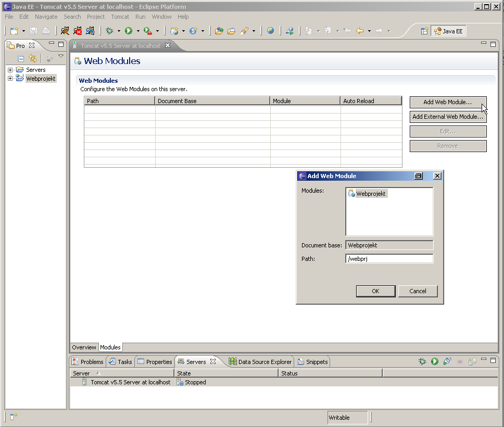Open the File menu
The image size is (504, 427).
pos(9,17)
